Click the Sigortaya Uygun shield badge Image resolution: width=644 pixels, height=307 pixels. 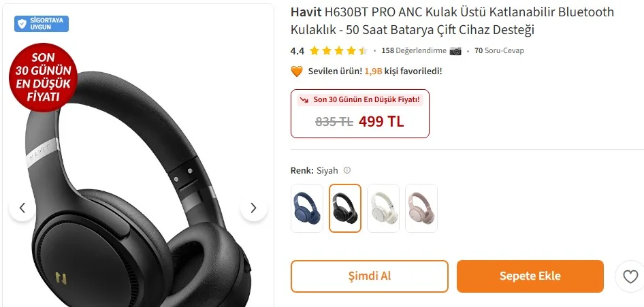[x=42, y=24]
